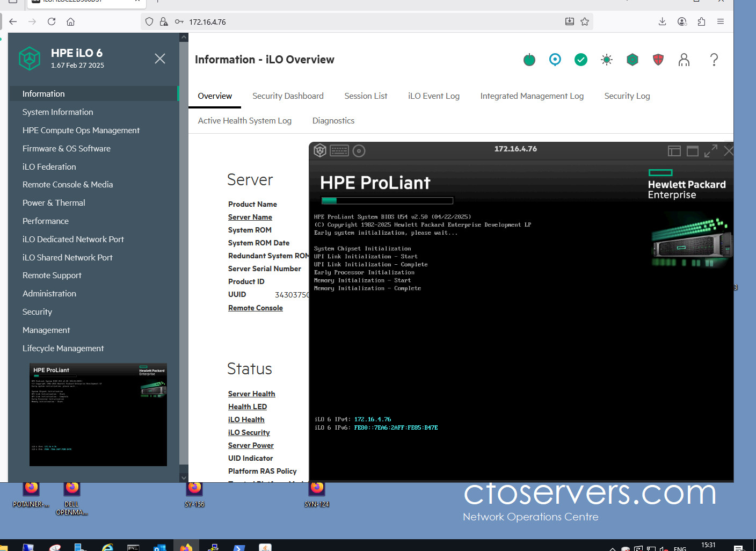Click the HPE iLO hexagon logo in the sidebar
The width and height of the screenshot is (756, 551).
click(30, 59)
